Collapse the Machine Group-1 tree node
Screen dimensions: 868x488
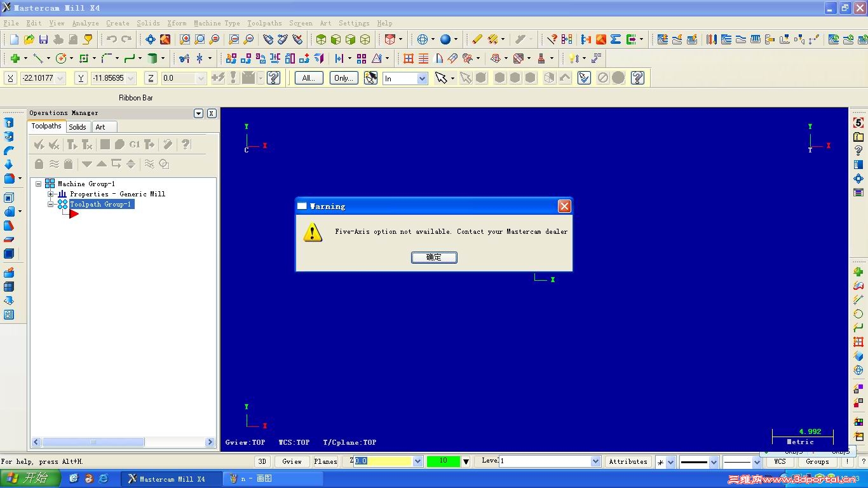[38, 184]
